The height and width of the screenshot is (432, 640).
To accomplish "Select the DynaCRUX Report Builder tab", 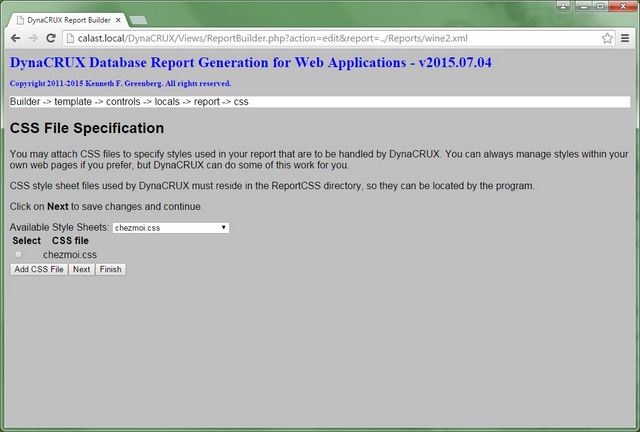I will coord(69,20).
